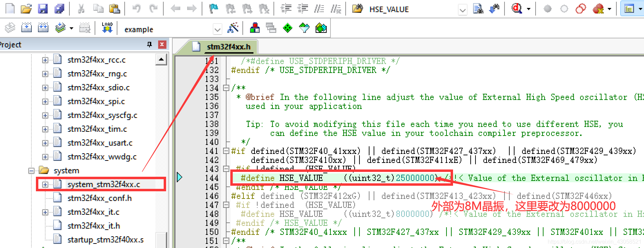The height and width of the screenshot is (248, 644).
Task: Click the 25000000 value on line 144
Action: coord(415,178)
